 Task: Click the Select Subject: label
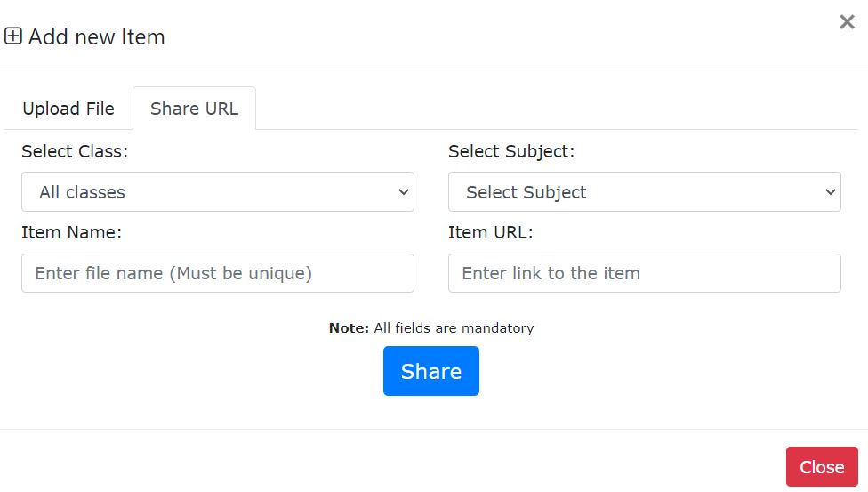[x=511, y=152]
